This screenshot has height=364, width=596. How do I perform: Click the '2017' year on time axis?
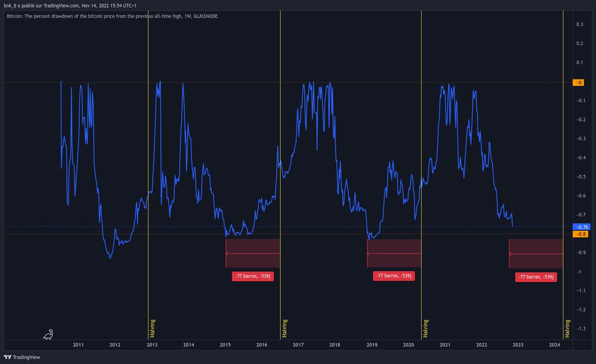[x=298, y=345]
